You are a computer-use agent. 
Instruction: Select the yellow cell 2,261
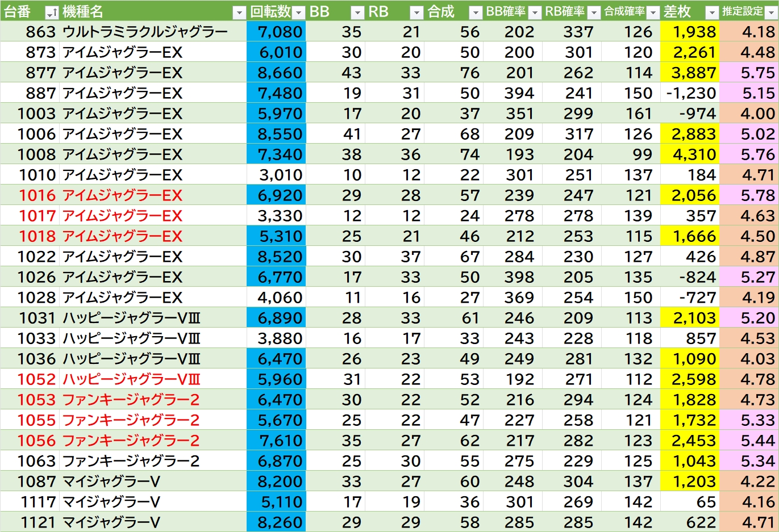[690, 52]
